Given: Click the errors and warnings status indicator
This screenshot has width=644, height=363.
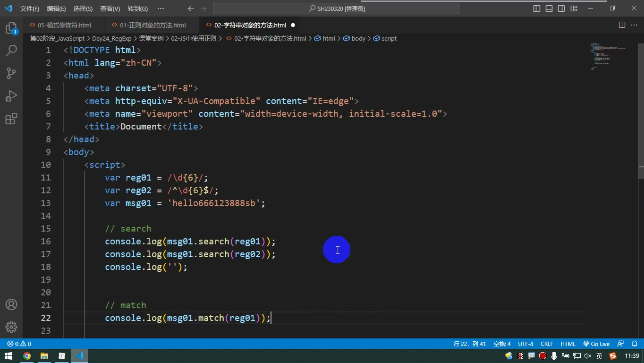Looking at the screenshot, I should point(19,344).
